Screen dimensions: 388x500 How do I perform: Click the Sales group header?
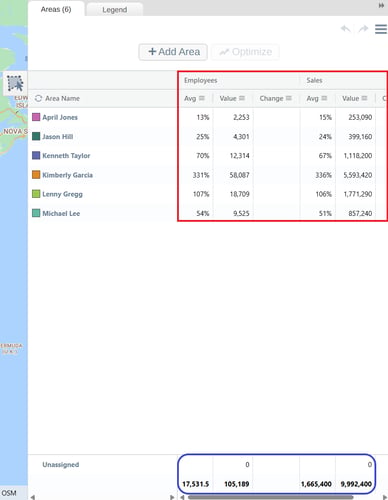click(x=314, y=80)
